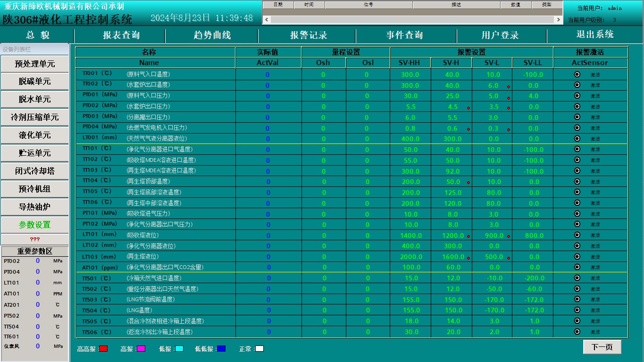Open the 报警记录 alarm records tab
Screen dimensions: 644x362
[308, 35]
